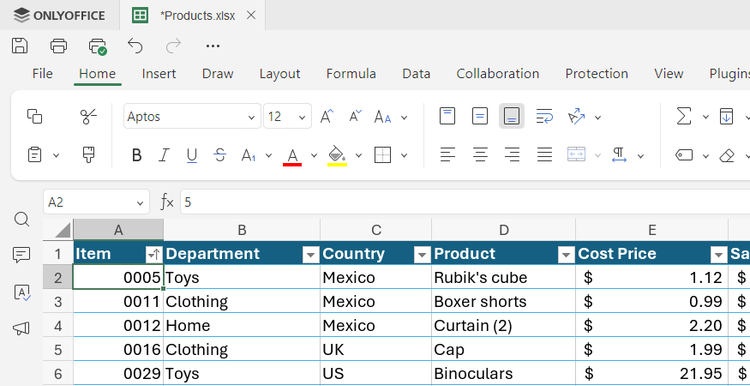Apply the red font color
The width and height of the screenshot is (750, 386).
pos(292,156)
